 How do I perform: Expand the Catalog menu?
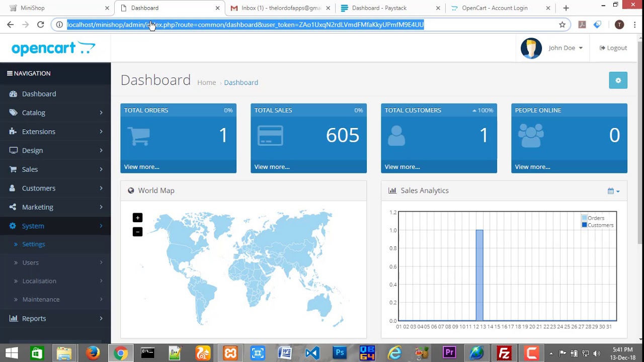(x=101, y=113)
